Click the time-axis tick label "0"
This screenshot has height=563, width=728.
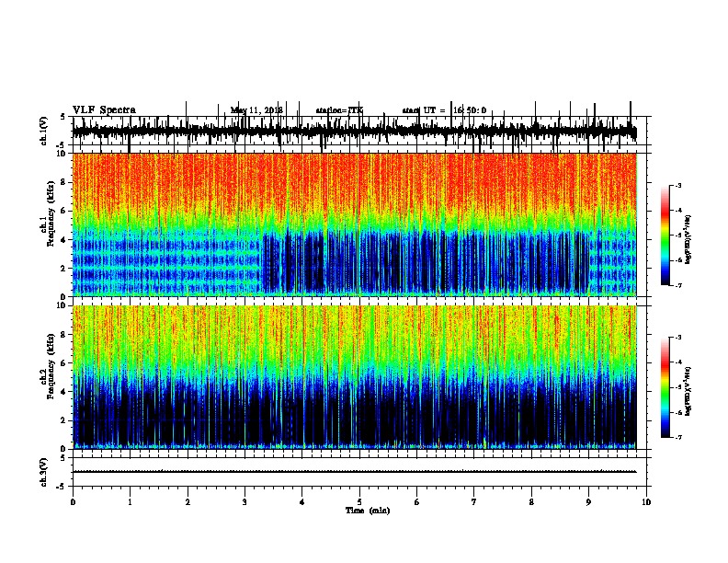click(x=73, y=502)
